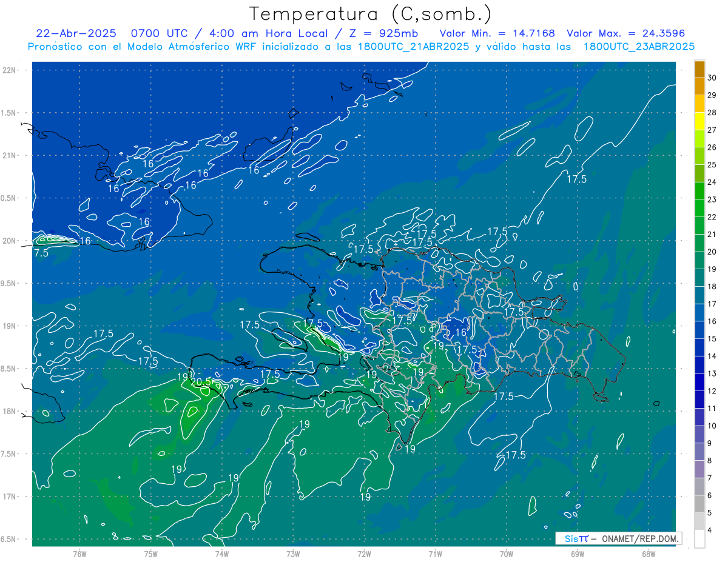Click the 'Temperatura (C,somb.)' map title
Viewport: 728px width, 562px height.
[370, 15]
